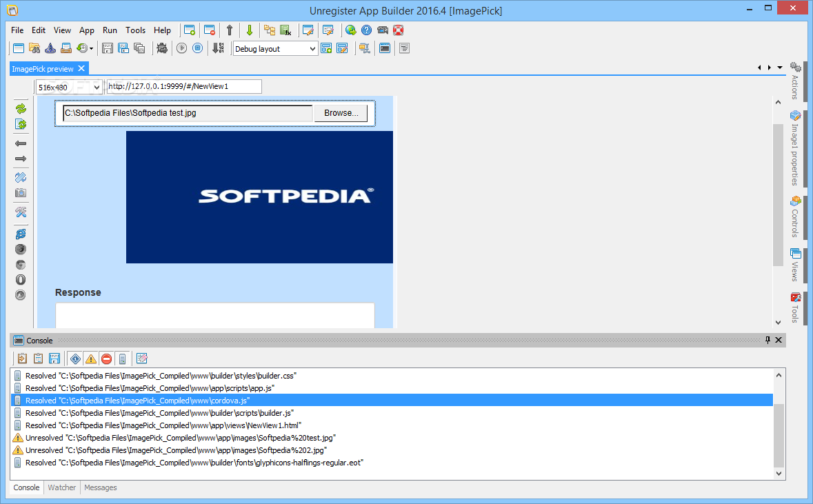Click the save all stacked floppies icon
The height and width of the screenshot is (504, 813).
tap(139, 48)
